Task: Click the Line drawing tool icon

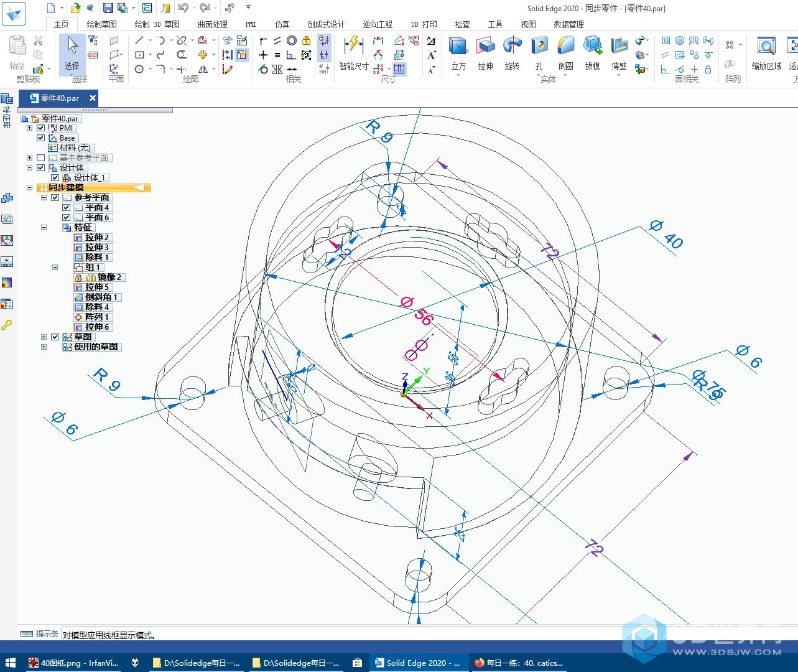Action: (139, 40)
